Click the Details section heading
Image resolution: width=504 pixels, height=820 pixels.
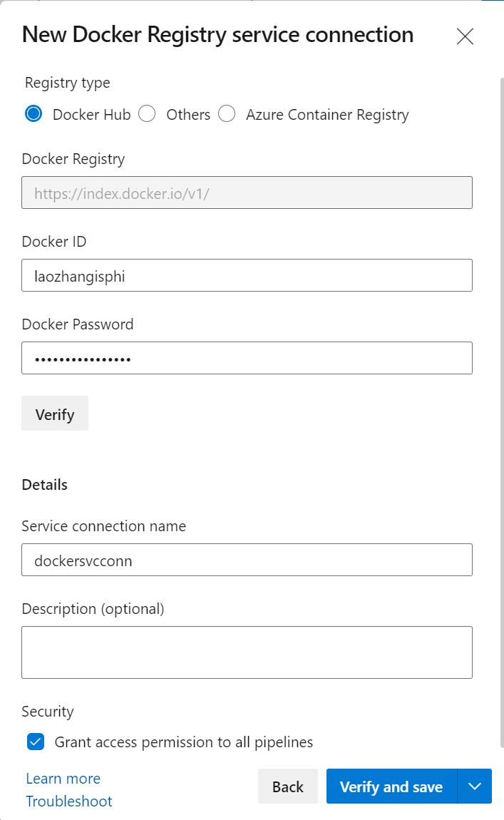click(x=45, y=485)
